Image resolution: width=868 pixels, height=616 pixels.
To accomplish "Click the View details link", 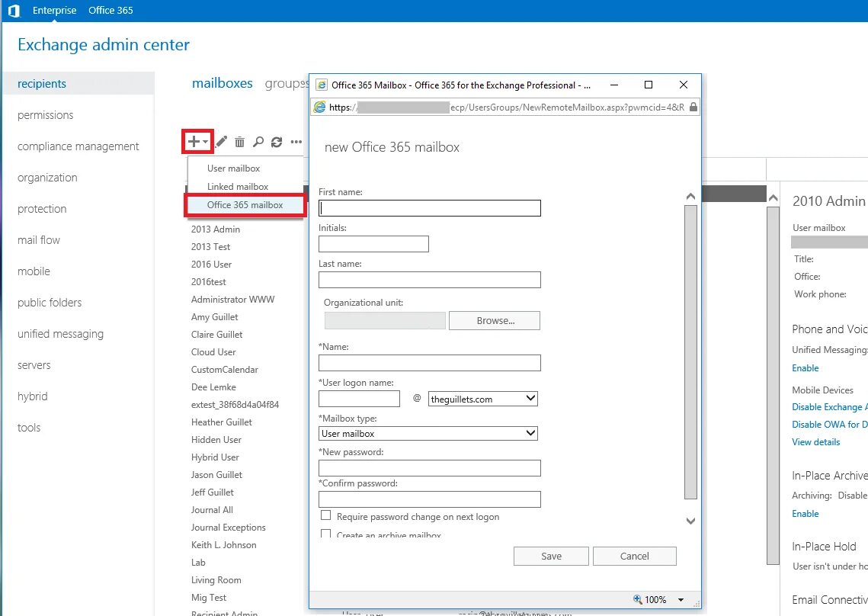I will [x=815, y=441].
